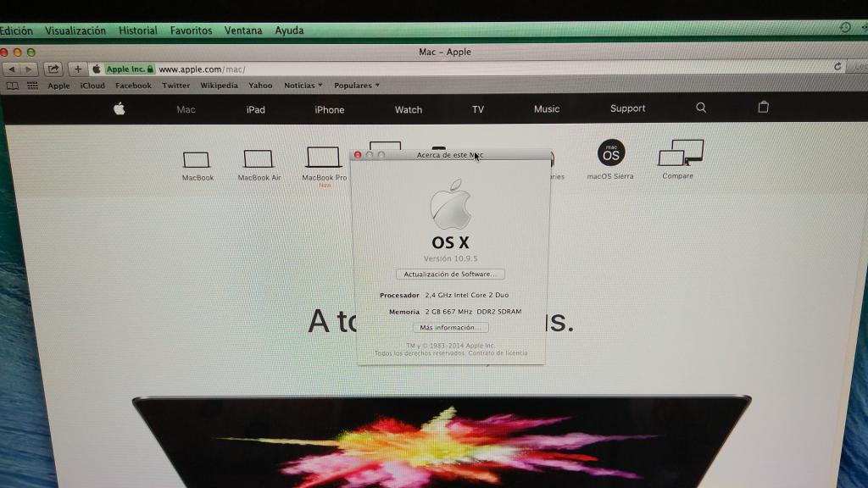This screenshot has height=488, width=868.
Task: Close the Acerca de este Mac dialog
Action: coord(358,155)
